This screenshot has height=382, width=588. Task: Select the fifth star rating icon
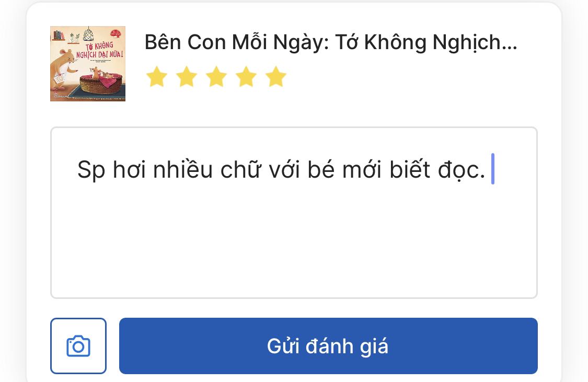point(275,77)
